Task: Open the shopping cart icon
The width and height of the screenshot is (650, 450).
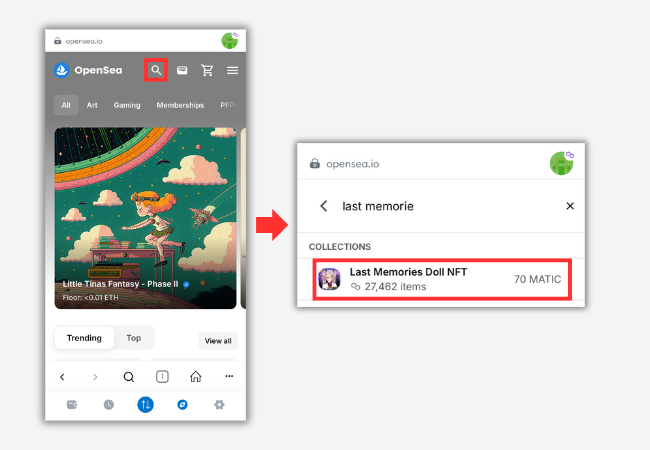Action: (207, 70)
